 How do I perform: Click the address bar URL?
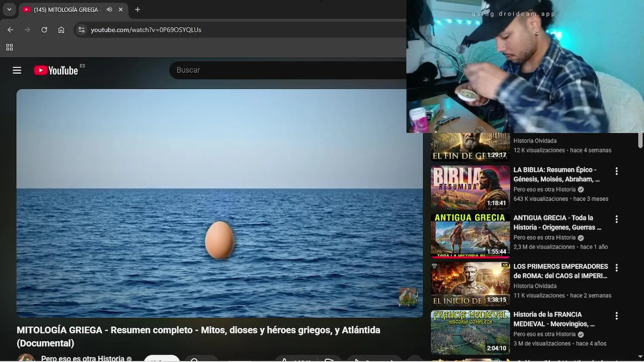pos(146,30)
